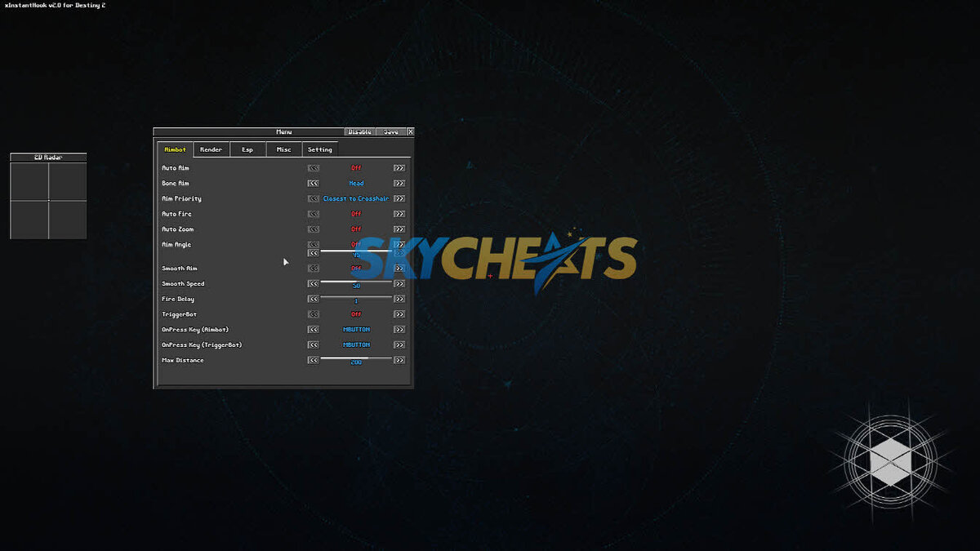Click the Disable button in Menu title bar
The width and height of the screenshot is (980, 551).
(x=359, y=131)
